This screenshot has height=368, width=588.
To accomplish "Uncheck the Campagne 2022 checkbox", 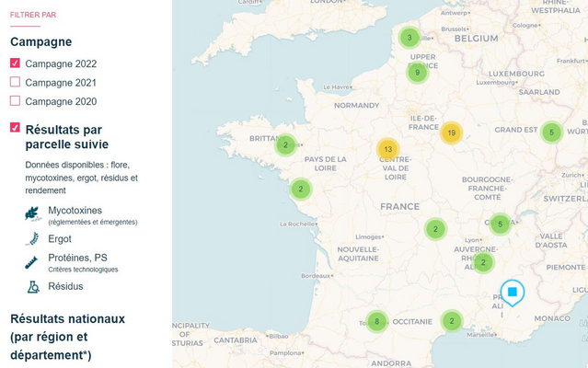I will pyautogui.click(x=15, y=63).
